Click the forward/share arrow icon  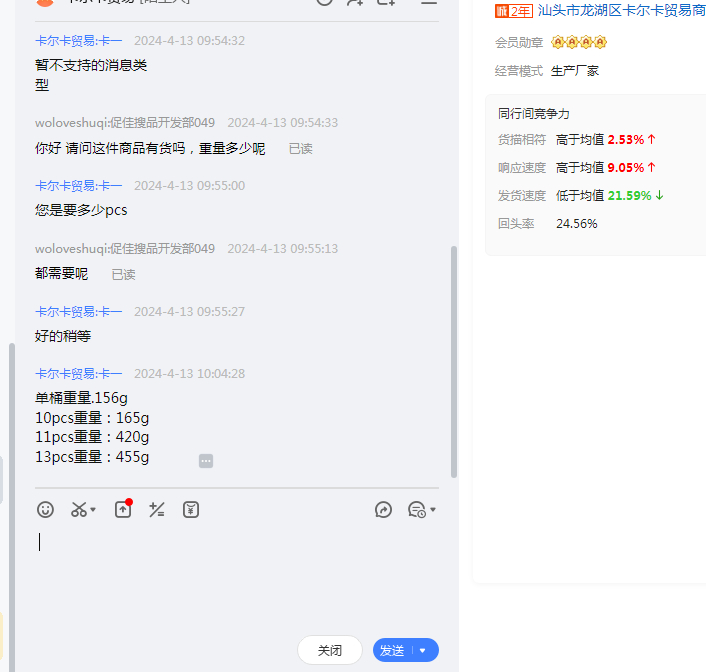tap(383, 510)
